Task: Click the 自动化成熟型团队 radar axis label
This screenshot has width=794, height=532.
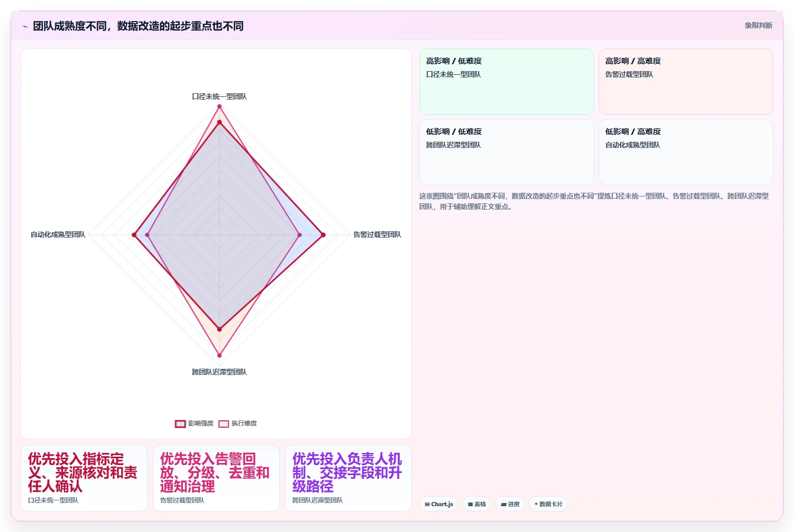Action: click(58, 234)
